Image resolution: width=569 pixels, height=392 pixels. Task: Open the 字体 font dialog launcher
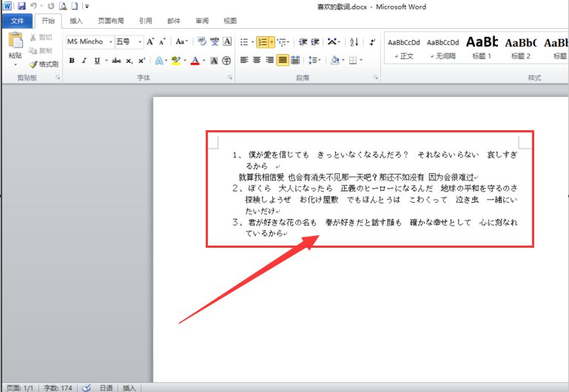pyautogui.click(x=229, y=78)
